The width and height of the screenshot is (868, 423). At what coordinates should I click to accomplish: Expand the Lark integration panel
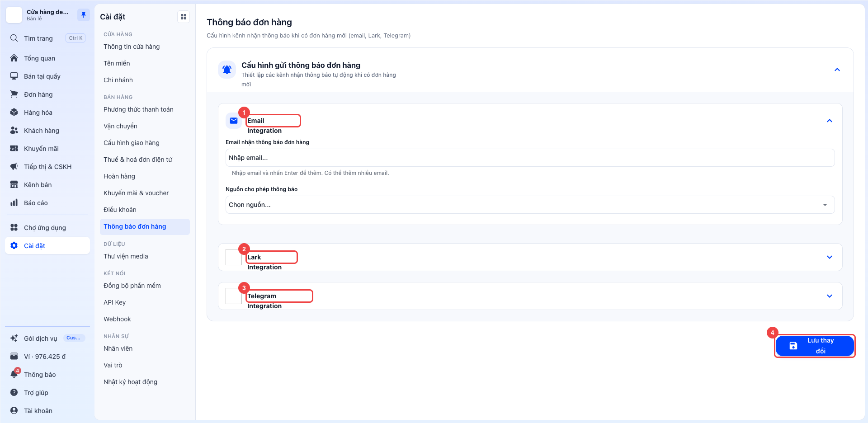pyautogui.click(x=829, y=257)
